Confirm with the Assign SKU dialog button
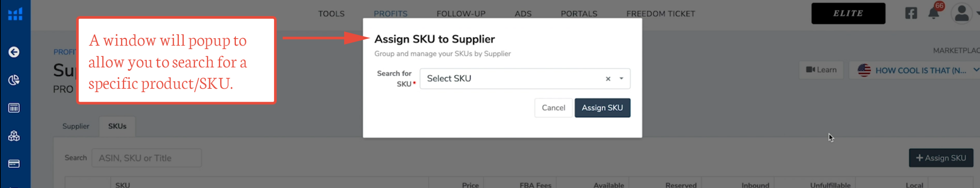 pos(602,108)
